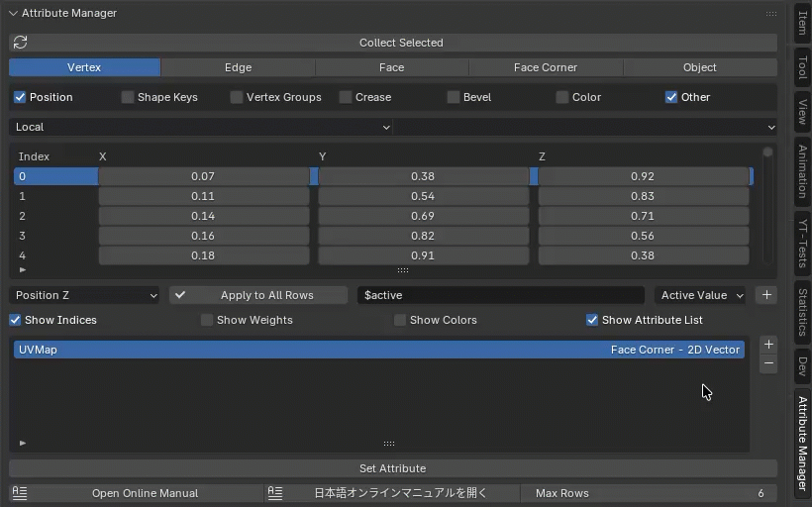Click the icon beside the Japanese manual button
The height and width of the screenshot is (507, 812).
click(276, 493)
